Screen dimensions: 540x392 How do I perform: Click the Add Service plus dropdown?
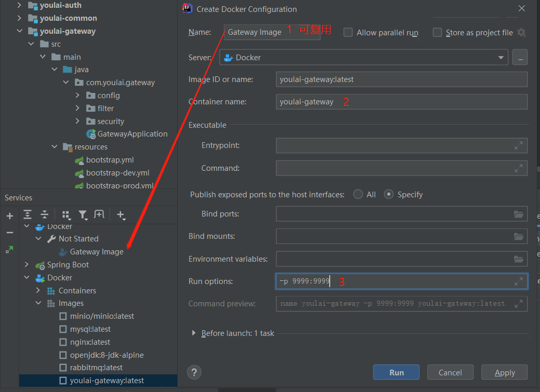121,215
